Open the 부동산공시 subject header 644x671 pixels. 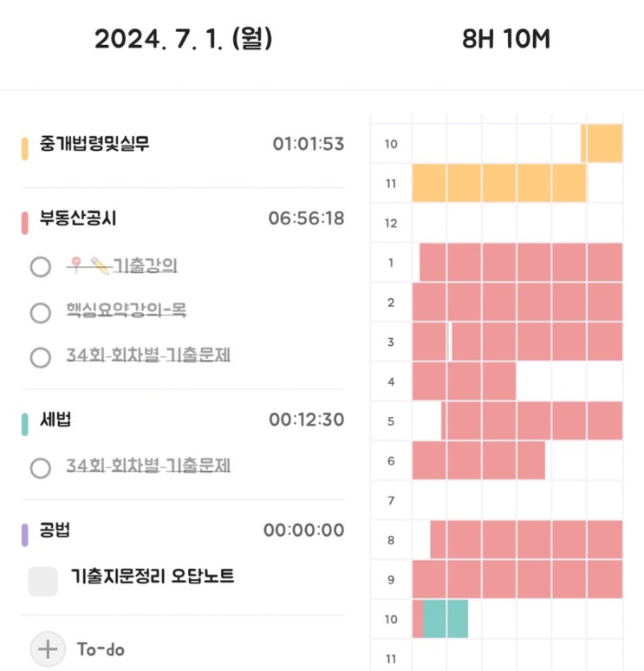coord(78,218)
